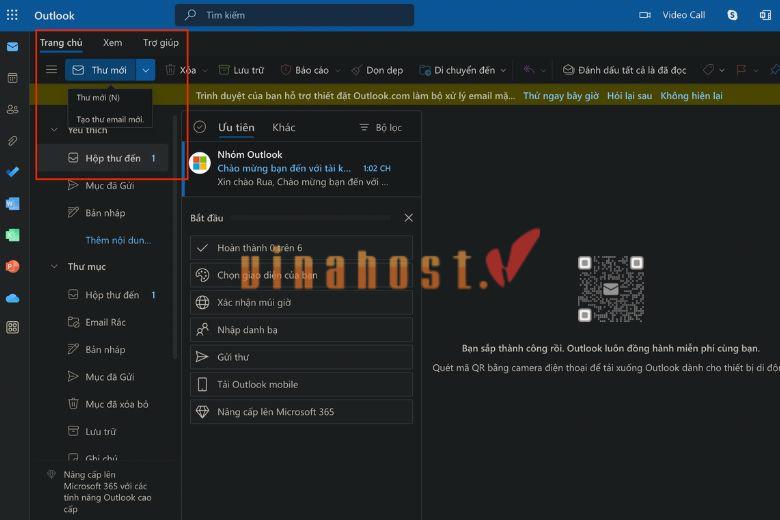Launch Excel from left sidebar
This screenshot has width=780, height=520.
point(12,235)
